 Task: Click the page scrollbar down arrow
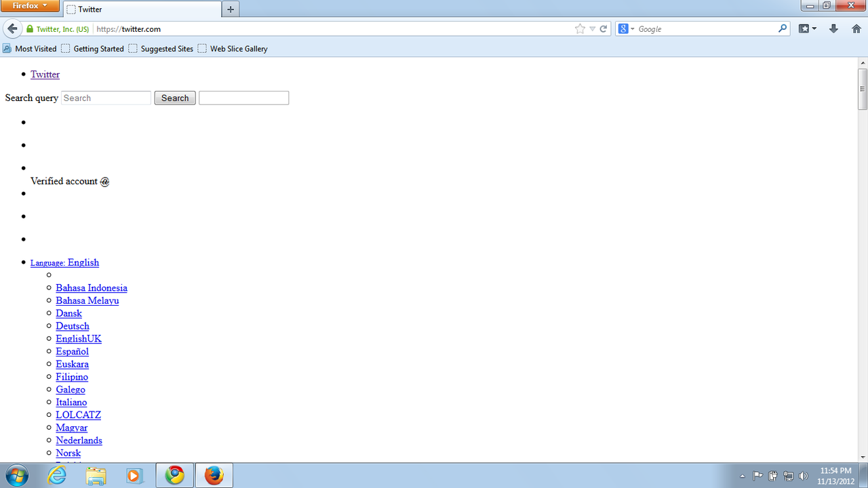pyautogui.click(x=863, y=457)
